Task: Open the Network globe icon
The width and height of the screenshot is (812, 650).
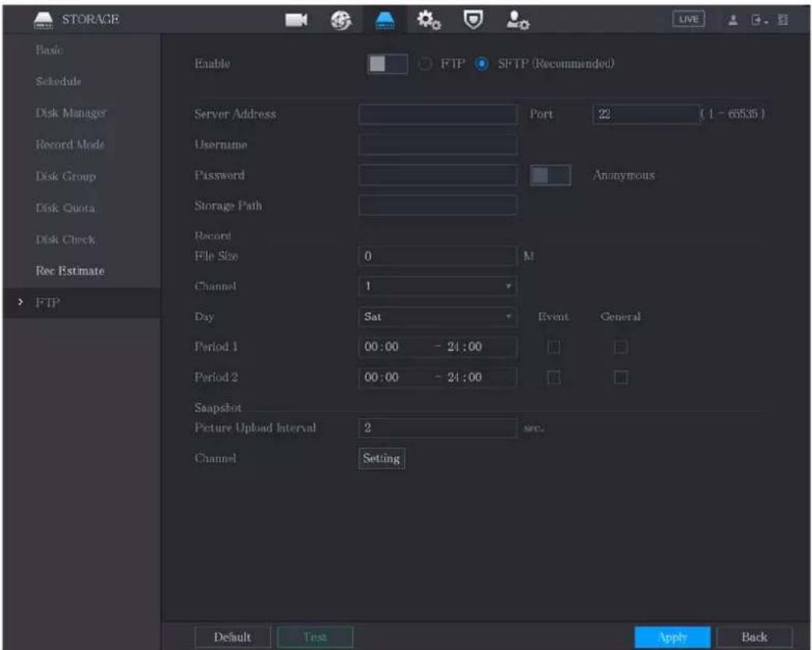Action: (341, 19)
